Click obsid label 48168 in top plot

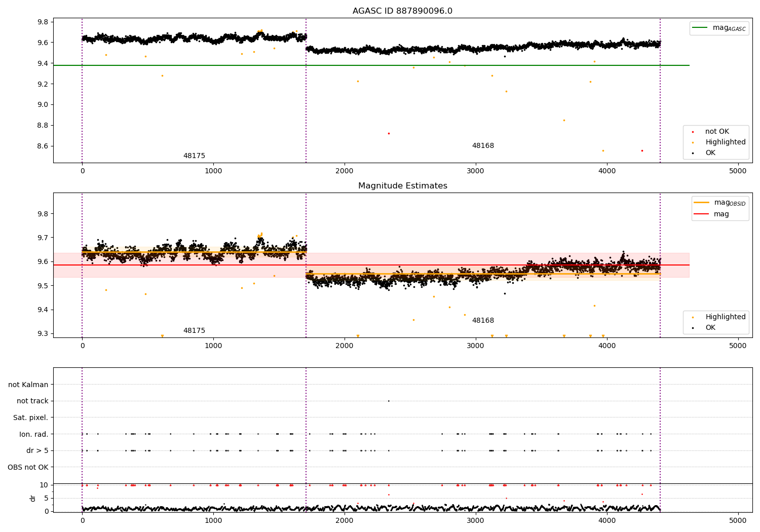pos(483,146)
